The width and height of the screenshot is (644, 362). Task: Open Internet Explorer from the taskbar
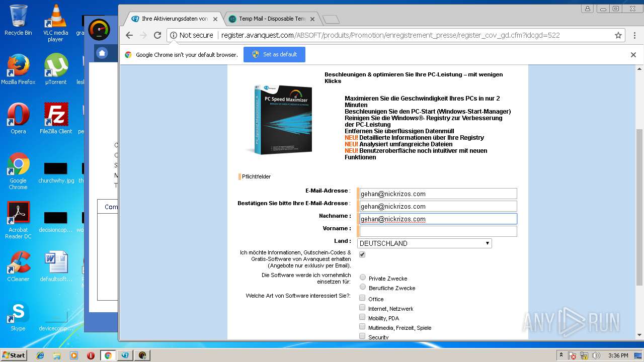tap(40, 355)
